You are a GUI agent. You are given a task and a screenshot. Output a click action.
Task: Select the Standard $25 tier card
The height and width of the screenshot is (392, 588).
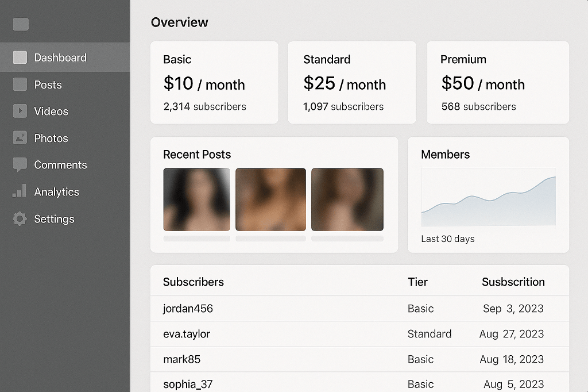[x=351, y=82]
